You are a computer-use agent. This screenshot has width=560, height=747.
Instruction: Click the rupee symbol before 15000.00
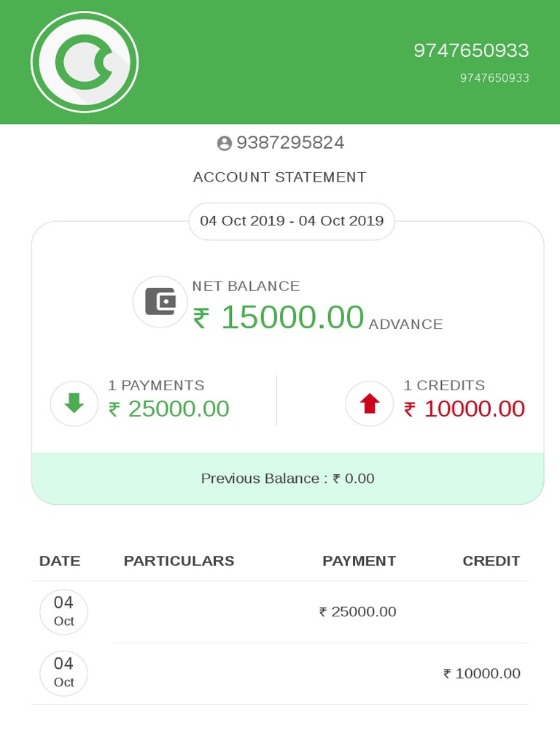click(201, 318)
